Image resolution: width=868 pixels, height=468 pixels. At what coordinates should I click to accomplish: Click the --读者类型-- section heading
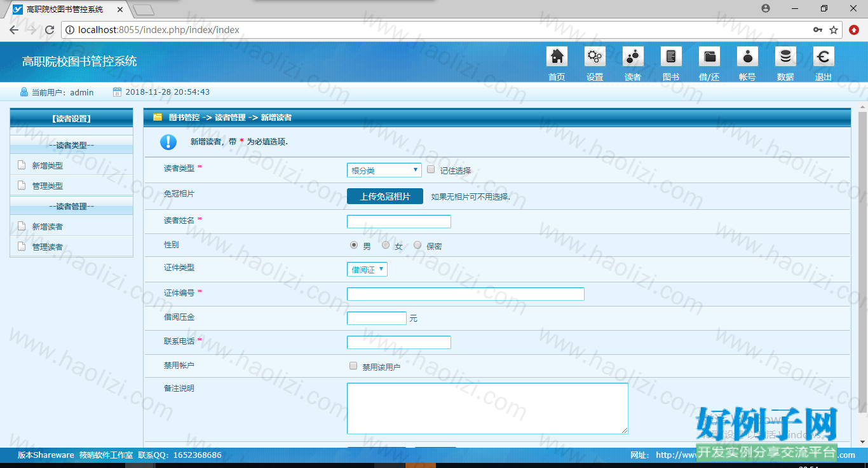71,145
